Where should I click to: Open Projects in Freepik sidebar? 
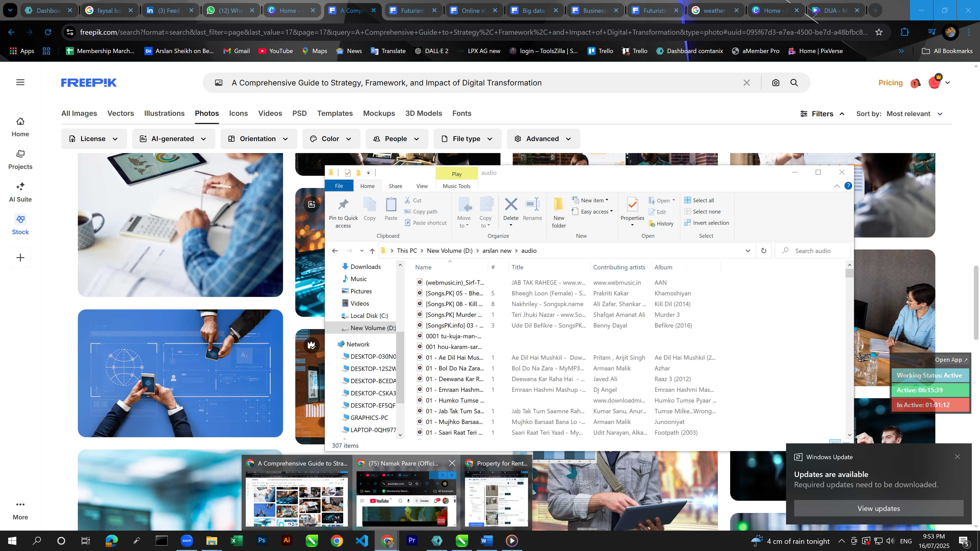(20, 160)
